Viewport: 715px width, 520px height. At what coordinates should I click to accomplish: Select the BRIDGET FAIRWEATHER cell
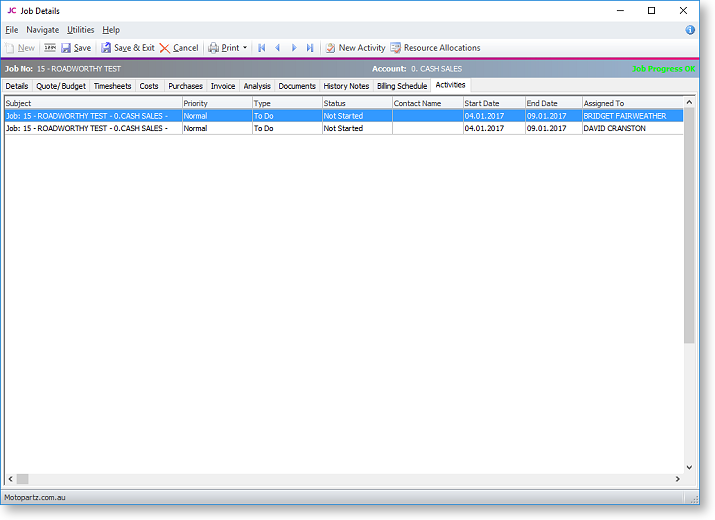click(632, 116)
